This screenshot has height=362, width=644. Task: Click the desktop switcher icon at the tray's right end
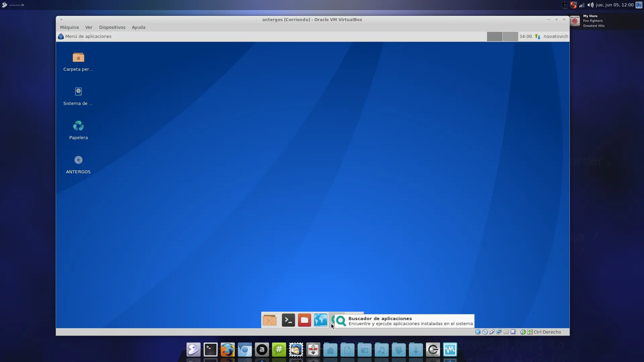coord(639,5)
